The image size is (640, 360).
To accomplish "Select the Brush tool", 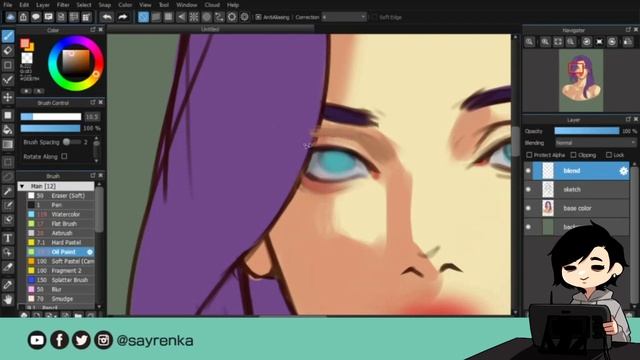I will 8,36.
